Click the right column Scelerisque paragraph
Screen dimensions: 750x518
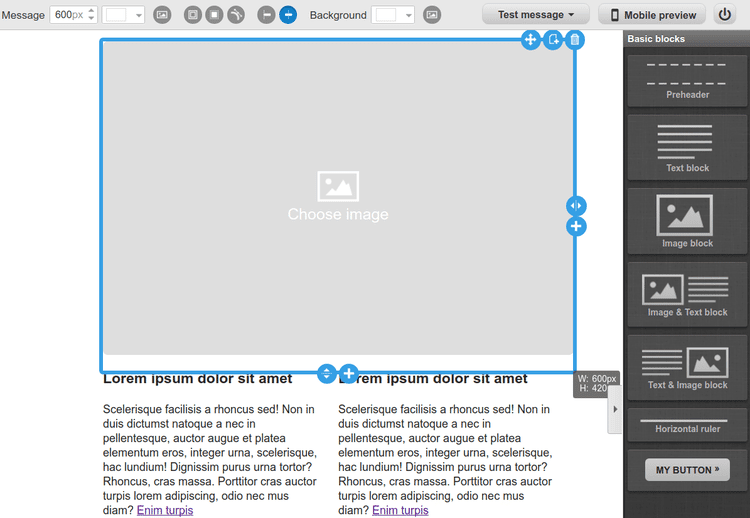[445, 460]
